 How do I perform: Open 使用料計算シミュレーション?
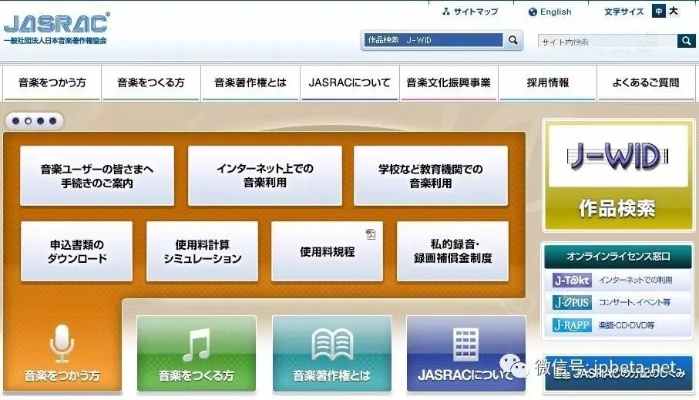pos(202,251)
